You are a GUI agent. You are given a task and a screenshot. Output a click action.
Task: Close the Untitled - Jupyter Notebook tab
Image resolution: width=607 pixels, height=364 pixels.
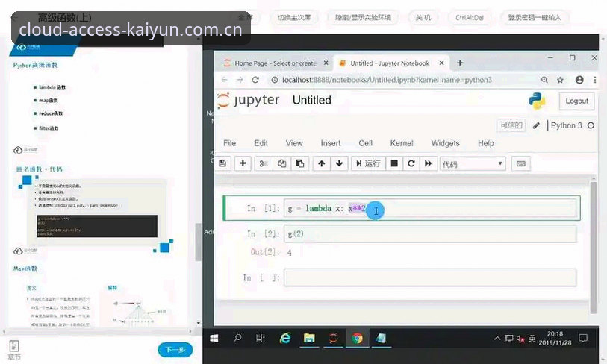pos(441,63)
